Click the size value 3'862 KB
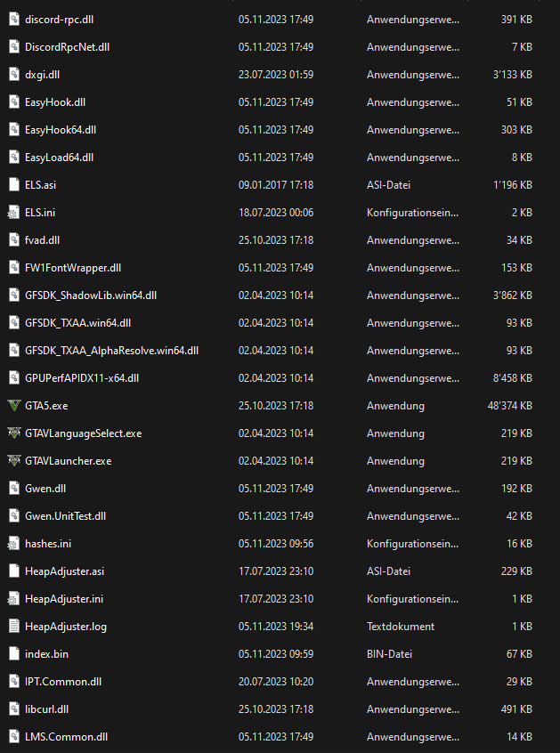The image size is (560, 753). coord(513,296)
